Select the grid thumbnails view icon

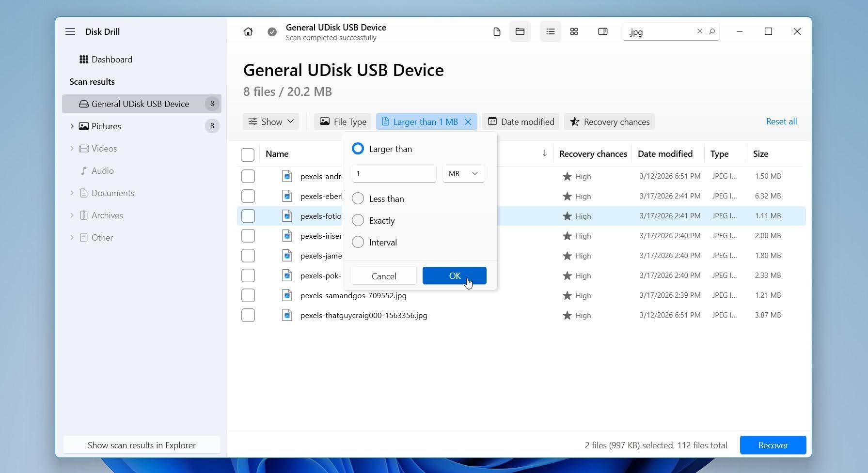coord(574,31)
